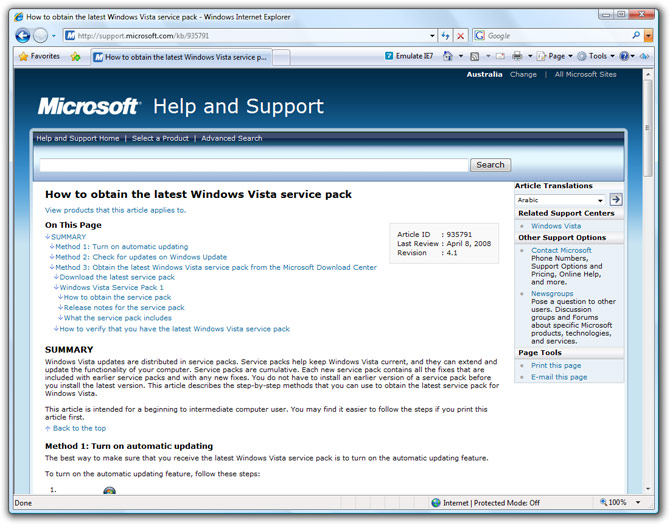Click the magnifier search icon
This screenshot has height=525, width=670.
(636, 35)
